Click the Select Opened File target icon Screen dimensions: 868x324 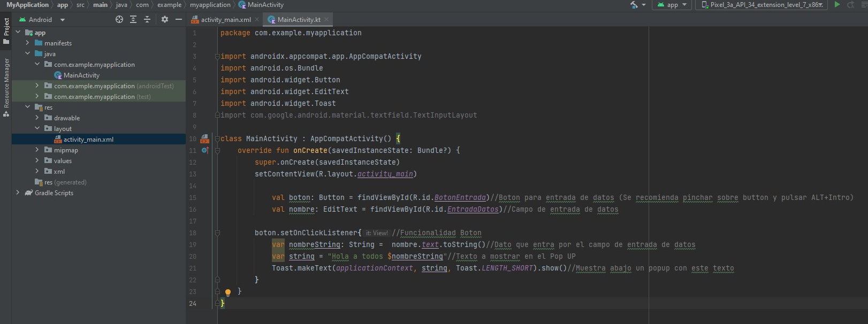pyautogui.click(x=119, y=19)
